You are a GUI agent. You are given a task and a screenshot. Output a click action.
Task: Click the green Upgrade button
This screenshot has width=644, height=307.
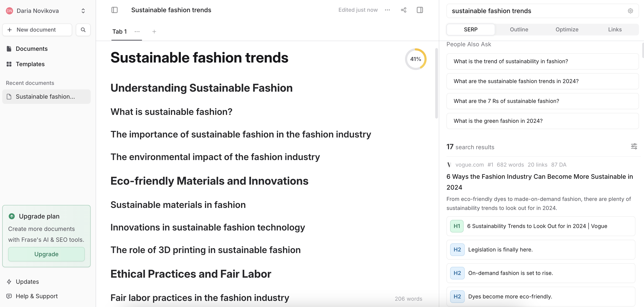point(46,254)
